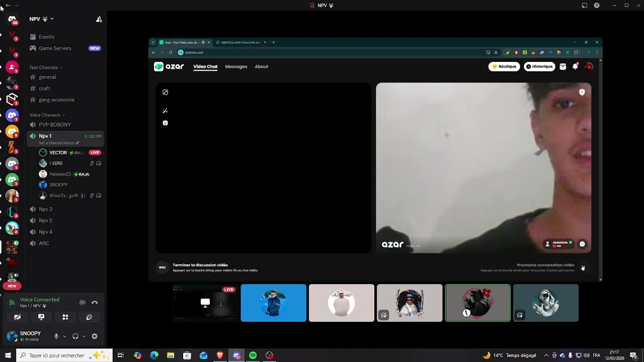Collapse the Text Channels category
This screenshot has height=362, width=644.
[46, 67]
